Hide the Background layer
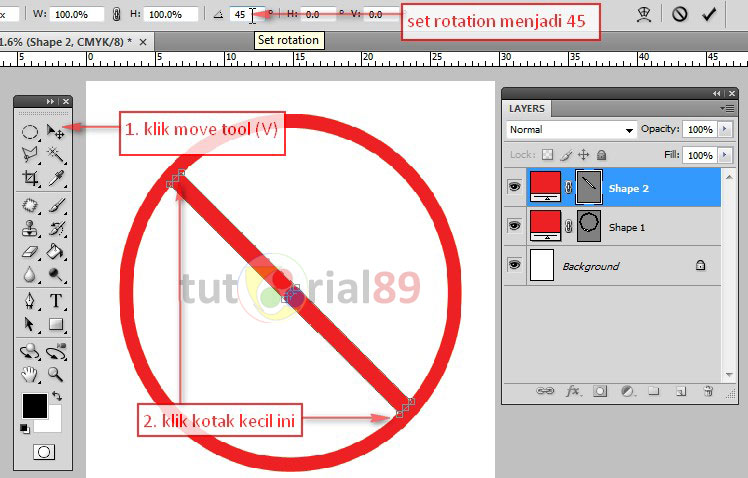 (x=514, y=265)
